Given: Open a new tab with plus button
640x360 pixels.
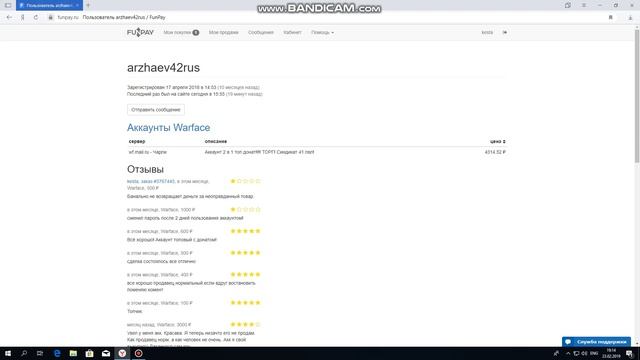Looking at the screenshot, I should tap(88, 5).
